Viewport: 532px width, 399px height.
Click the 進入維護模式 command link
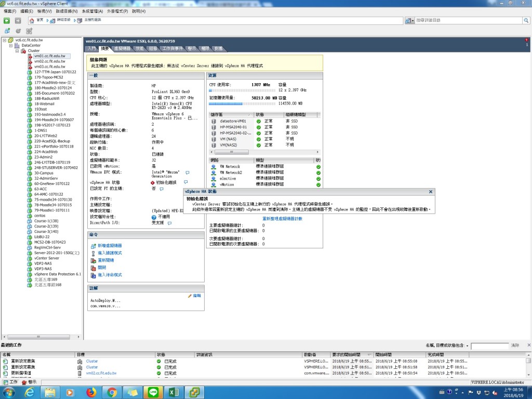(x=110, y=253)
